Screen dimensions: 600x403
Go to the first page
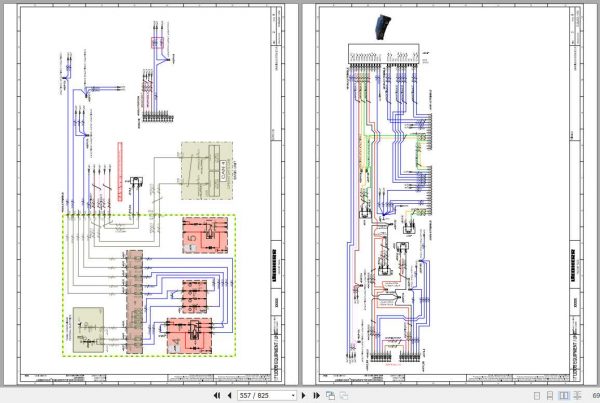pyautogui.click(x=217, y=395)
